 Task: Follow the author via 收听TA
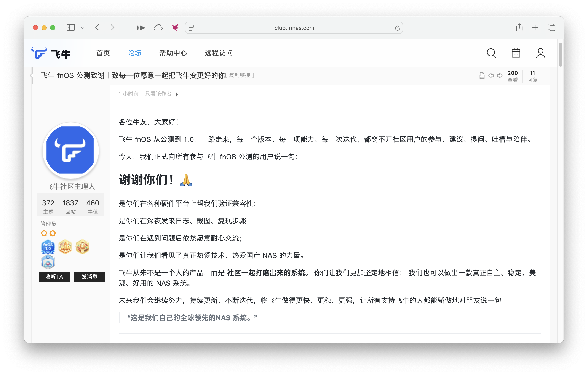[54, 277]
